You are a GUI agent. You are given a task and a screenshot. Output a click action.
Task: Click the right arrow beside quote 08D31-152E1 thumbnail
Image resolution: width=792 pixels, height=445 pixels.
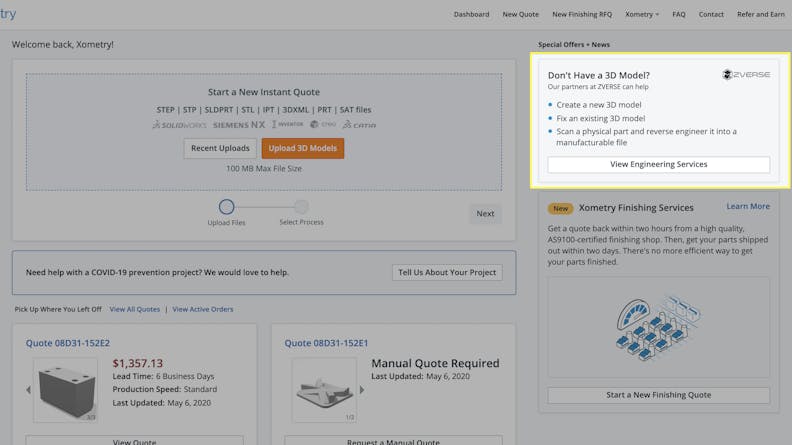(362, 390)
